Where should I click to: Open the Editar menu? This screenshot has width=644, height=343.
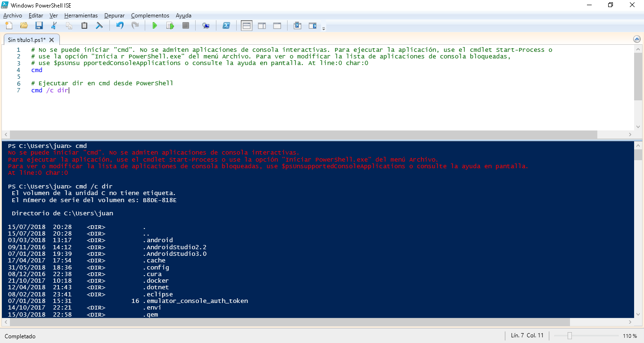(x=36, y=16)
